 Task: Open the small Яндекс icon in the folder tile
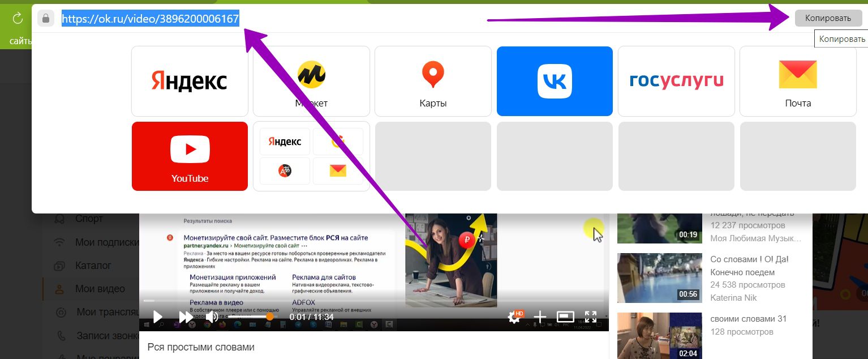click(x=285, y=142)
